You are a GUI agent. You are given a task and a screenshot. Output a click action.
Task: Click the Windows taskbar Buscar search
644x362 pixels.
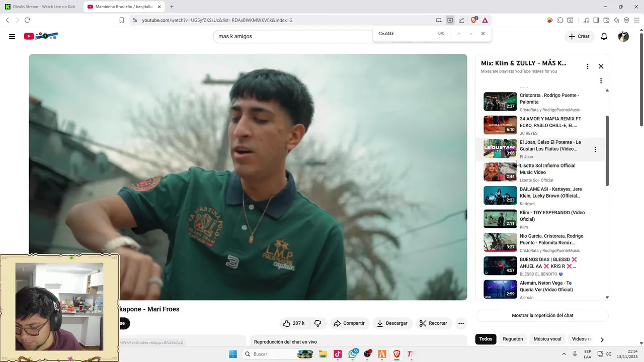(x=278, y=354)
